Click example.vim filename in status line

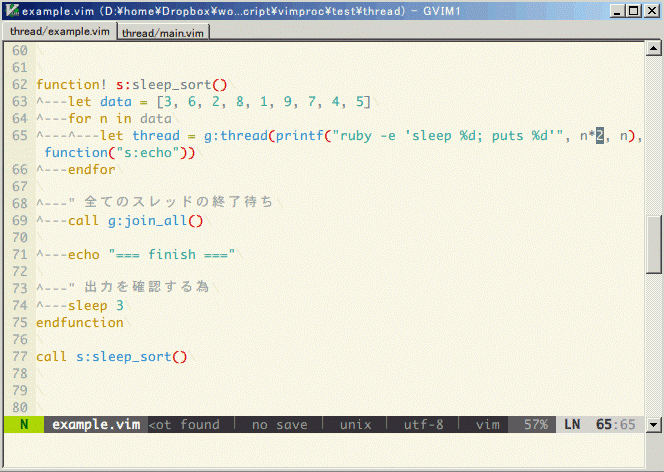pos(96,424)
